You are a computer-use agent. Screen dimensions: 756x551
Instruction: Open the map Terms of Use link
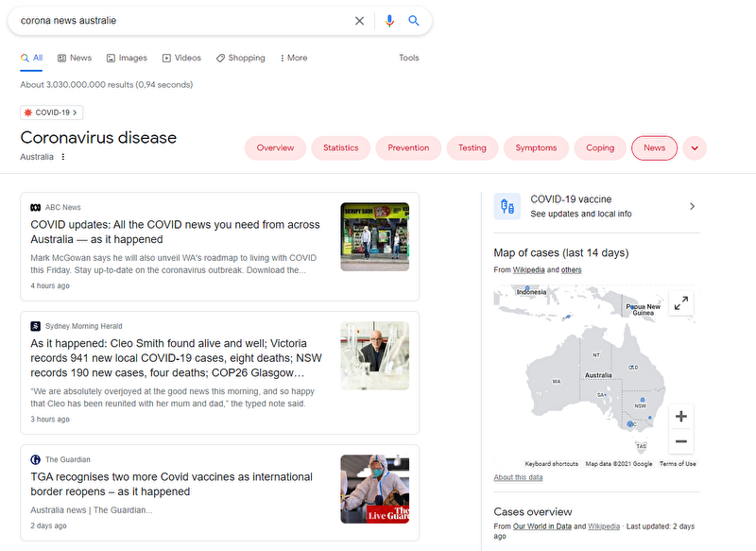(x=678, y=464)
